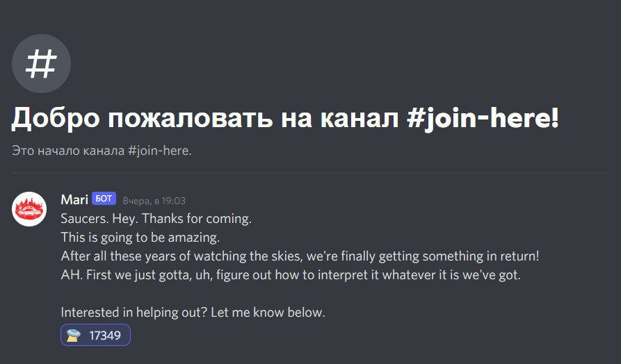Click the timestamp Вчера, в 19:03
The width and height of the screenshot is (621, 364).
(x=154, y=201)
